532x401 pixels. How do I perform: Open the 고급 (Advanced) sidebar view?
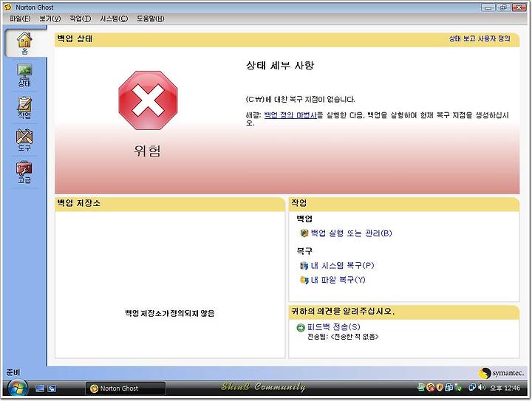24,172
